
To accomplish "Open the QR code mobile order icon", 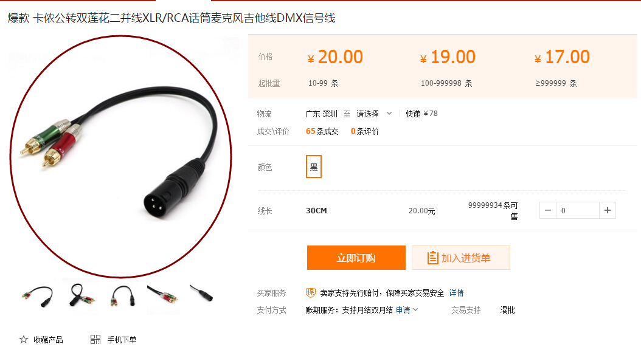I will [95, 340].
